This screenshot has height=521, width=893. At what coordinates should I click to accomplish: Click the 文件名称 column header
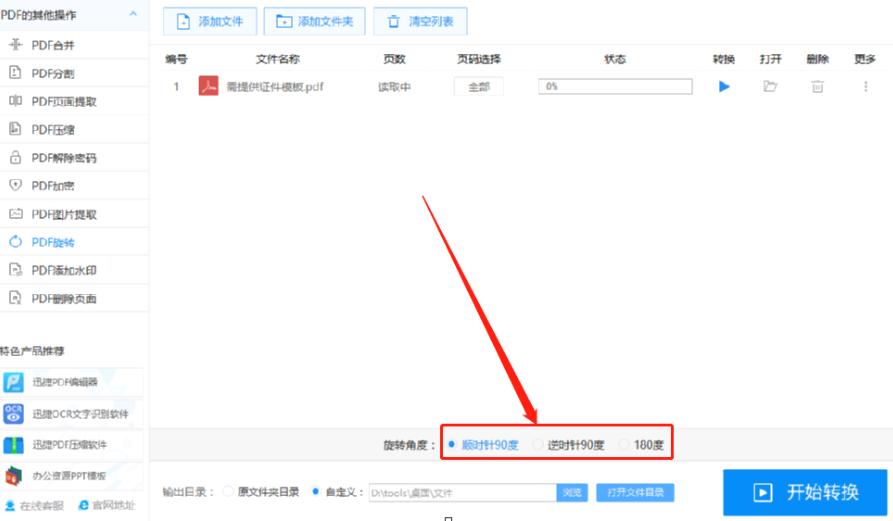click(277, 59)
